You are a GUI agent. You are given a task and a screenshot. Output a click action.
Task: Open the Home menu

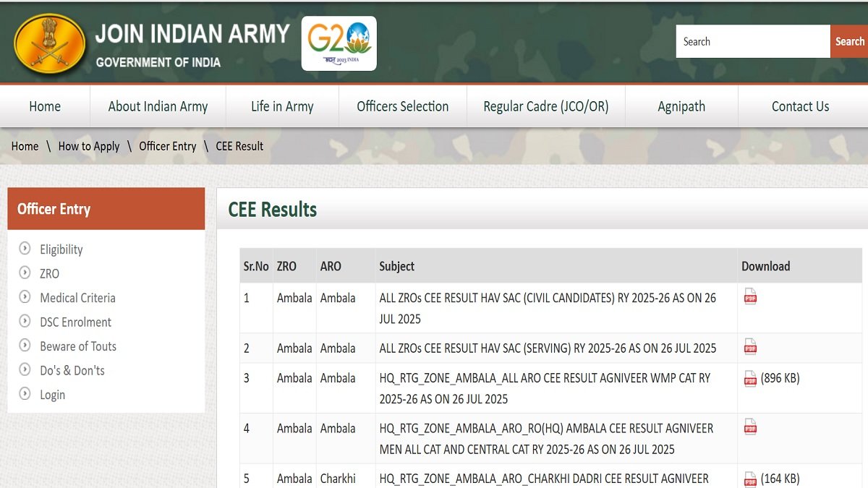[x=45, y=106]
